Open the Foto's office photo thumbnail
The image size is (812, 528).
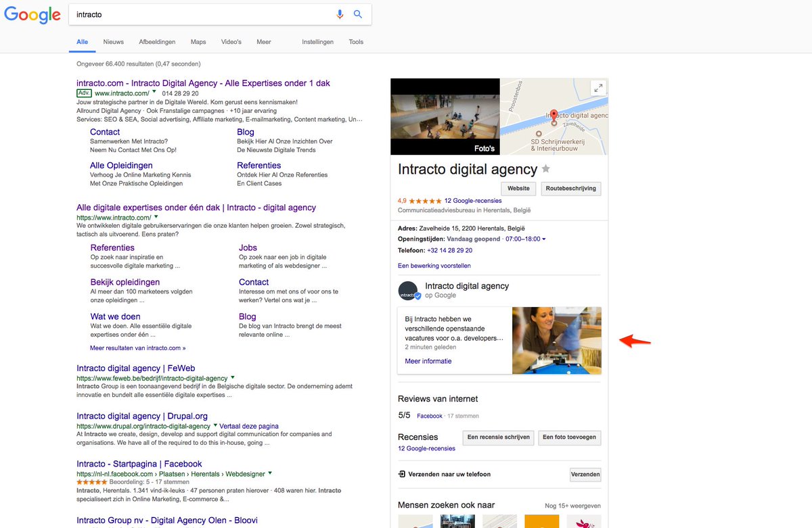pos(445,116)
